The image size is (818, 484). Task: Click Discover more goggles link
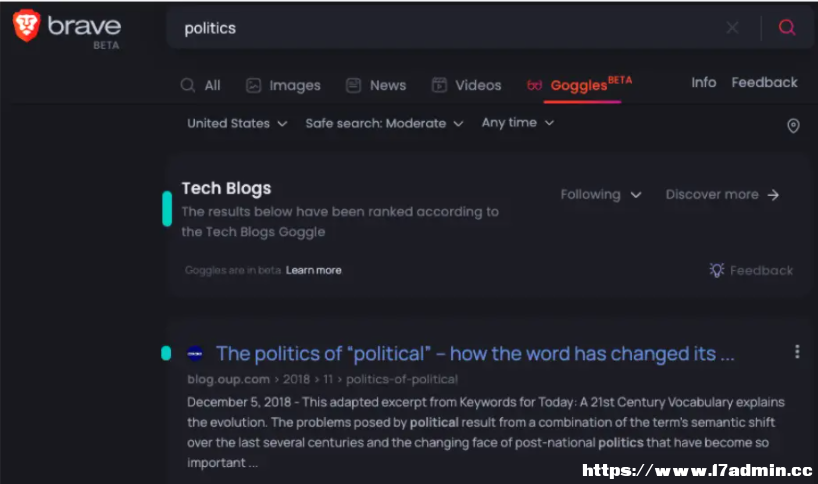(x=723, y=195)
